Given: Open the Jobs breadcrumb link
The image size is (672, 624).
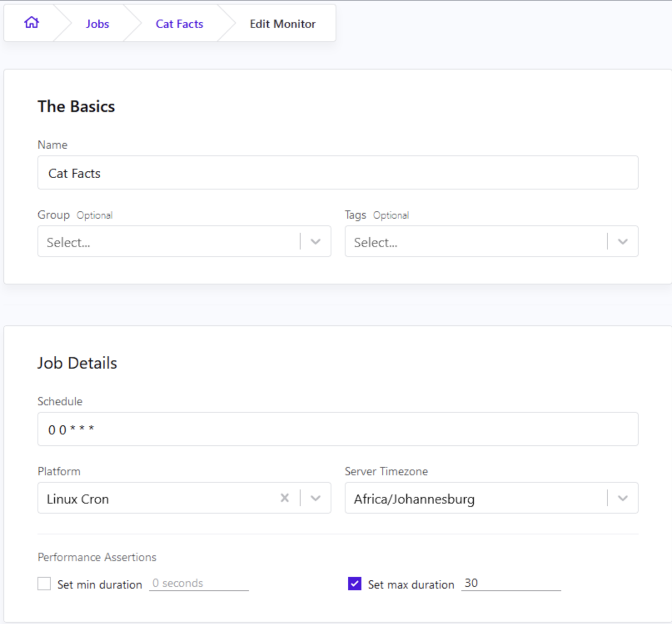Looking at the screenshot, I should pyautogui.click(x=97, y=24).
